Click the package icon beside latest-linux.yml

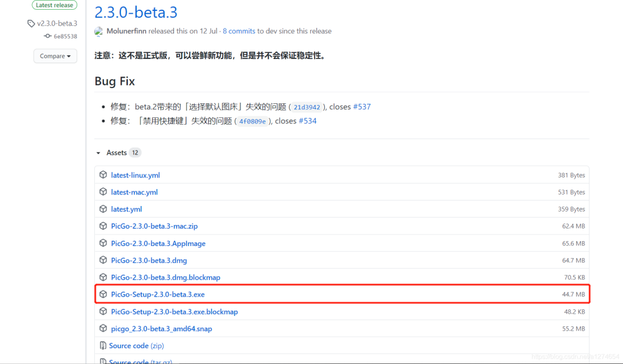point(103,175)
